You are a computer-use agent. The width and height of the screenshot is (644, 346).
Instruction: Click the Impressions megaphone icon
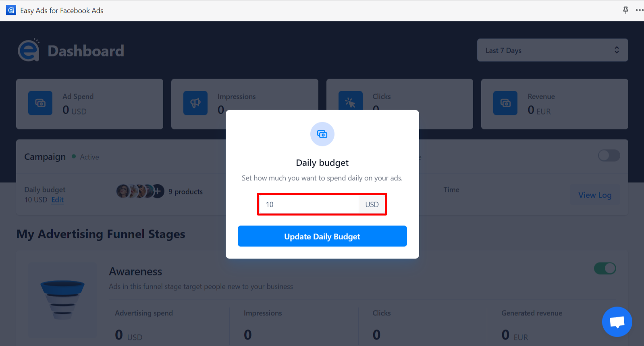pyautogui.click(x=195, y=103)
